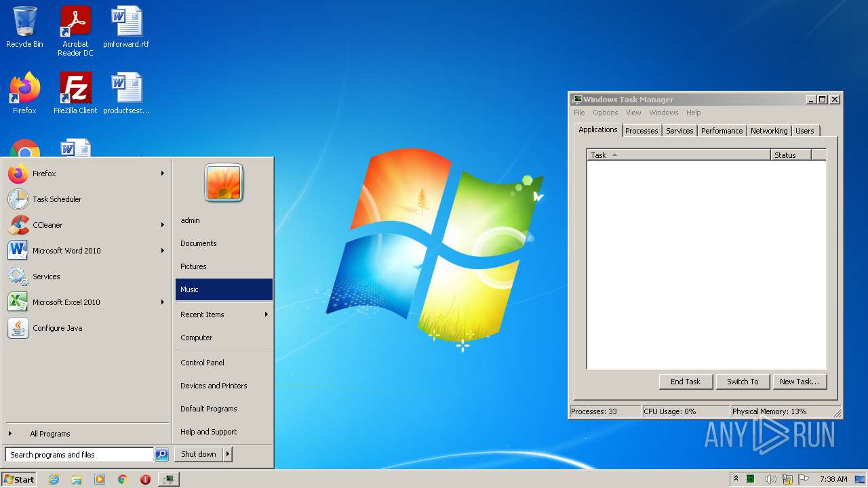Switch to Services tab in Task Manager
The height and width of the screenshot is (488, 868).
click(679, 131)
